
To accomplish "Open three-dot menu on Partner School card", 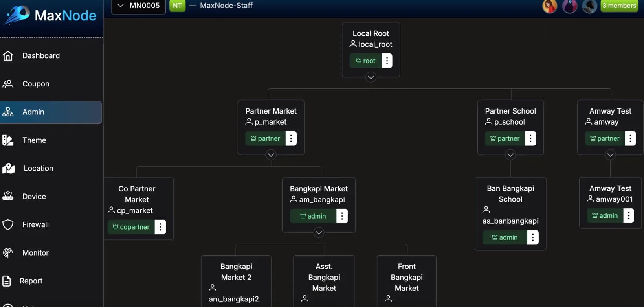I will click(x=530, y=138).
